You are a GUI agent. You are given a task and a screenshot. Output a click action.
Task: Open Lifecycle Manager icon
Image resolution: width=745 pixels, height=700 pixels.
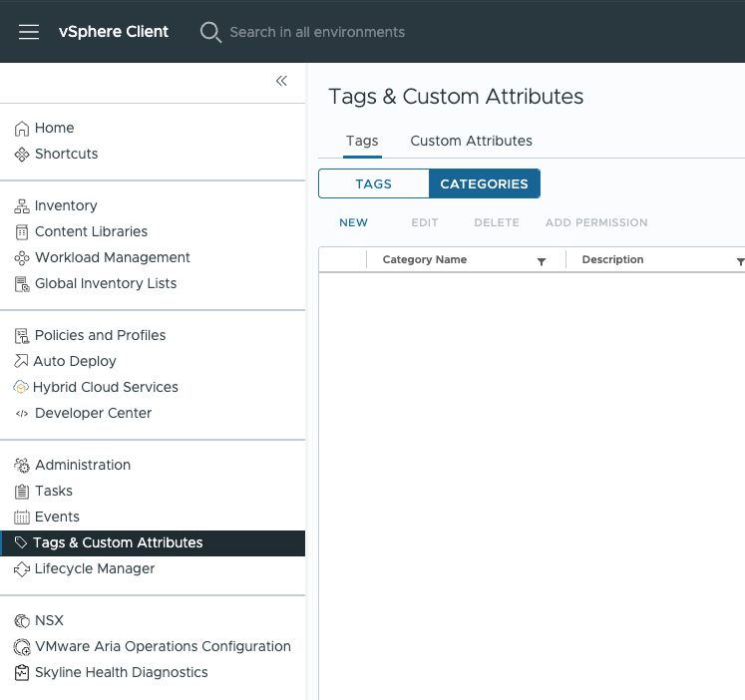pos(22,569)
